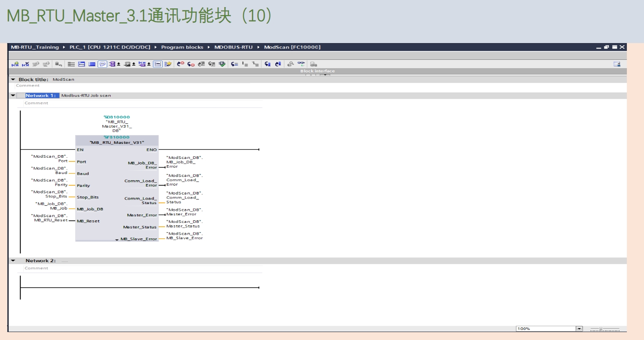The height and width of the screenshot is (340, 644).
Task: Expand MB_RTU_Master block bottom arrow near MB_Slave_Error
Action: click(x=117, y=240)
